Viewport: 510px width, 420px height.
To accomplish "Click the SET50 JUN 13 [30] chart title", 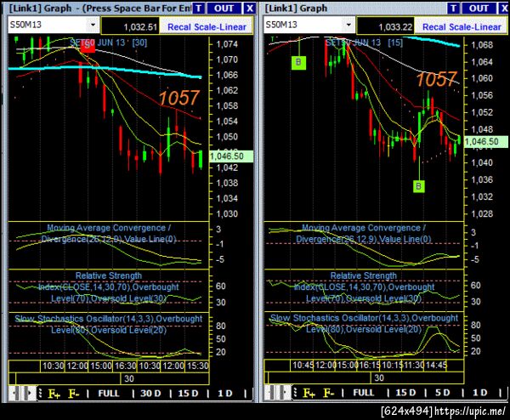I will (109, 43).
